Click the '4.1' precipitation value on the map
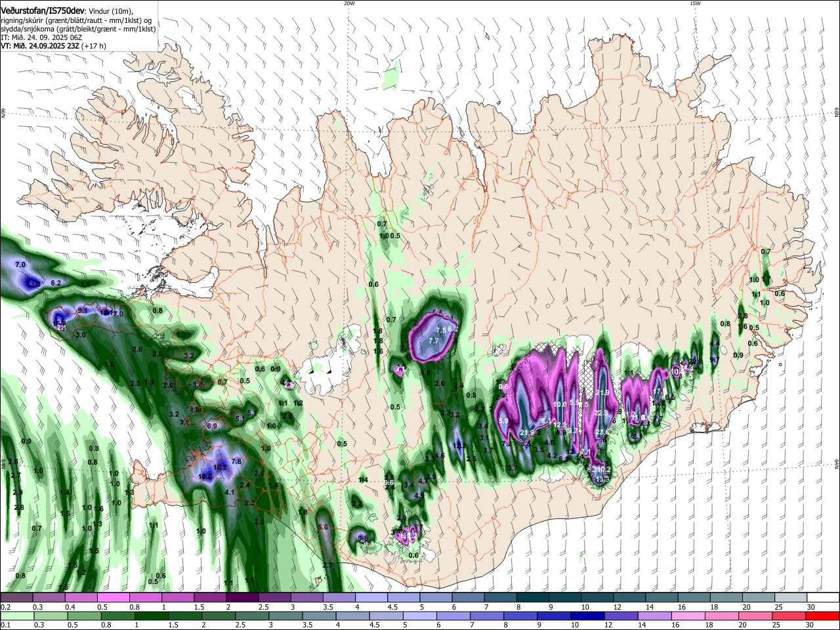840x630 pixels. point(230,492)
